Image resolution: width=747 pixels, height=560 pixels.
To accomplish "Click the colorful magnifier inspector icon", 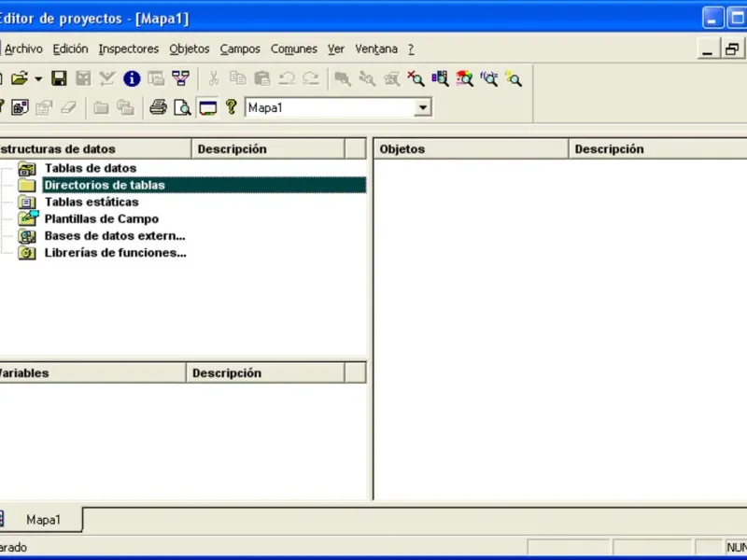I will click(464, 78).
